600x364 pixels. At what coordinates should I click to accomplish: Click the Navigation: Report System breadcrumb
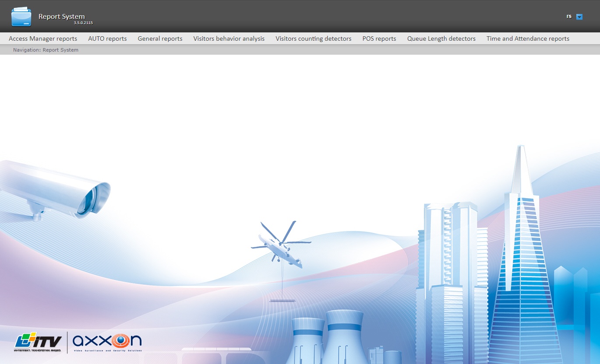46,50
